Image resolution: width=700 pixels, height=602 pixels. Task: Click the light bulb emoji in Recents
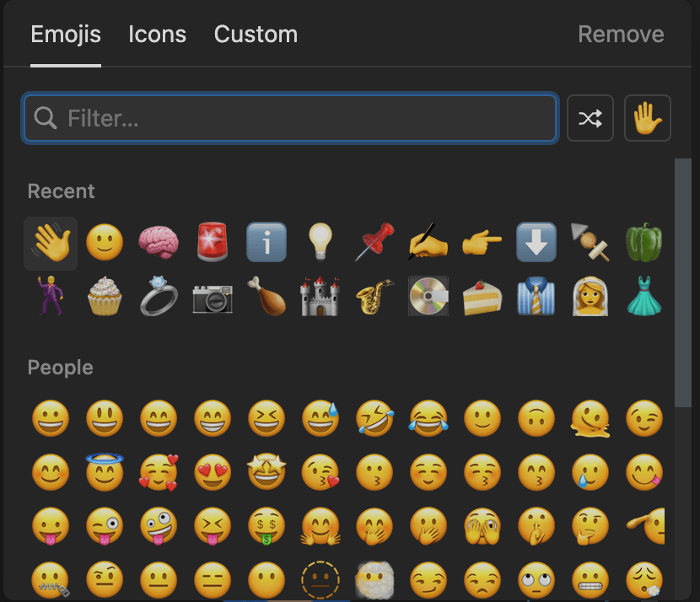(x=320, y=242)
